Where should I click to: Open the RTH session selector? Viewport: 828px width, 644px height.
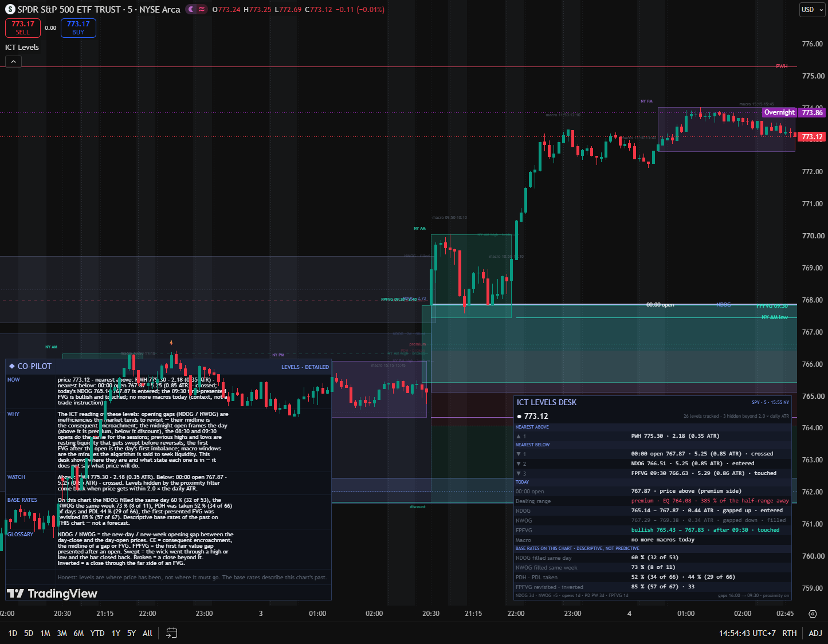click(x=790, y=633)
